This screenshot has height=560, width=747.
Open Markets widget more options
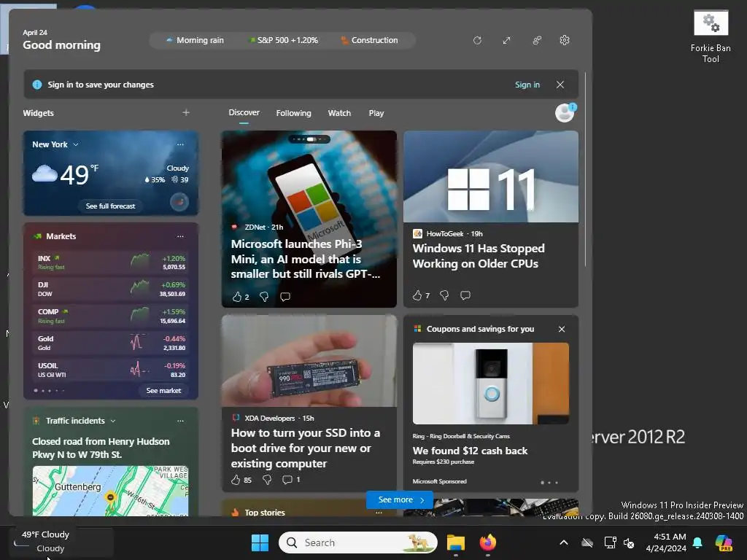[x=180, y=236]
